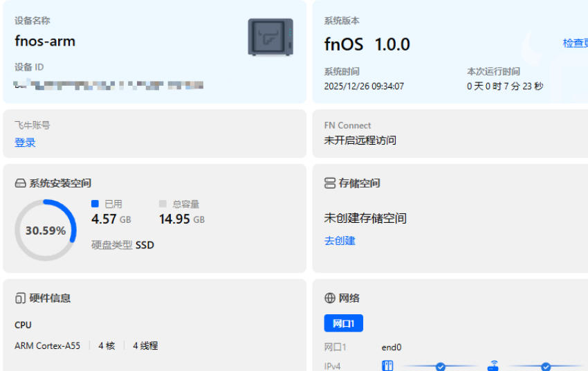Click the 登录 link under 飞牛账号

point(25,143)
